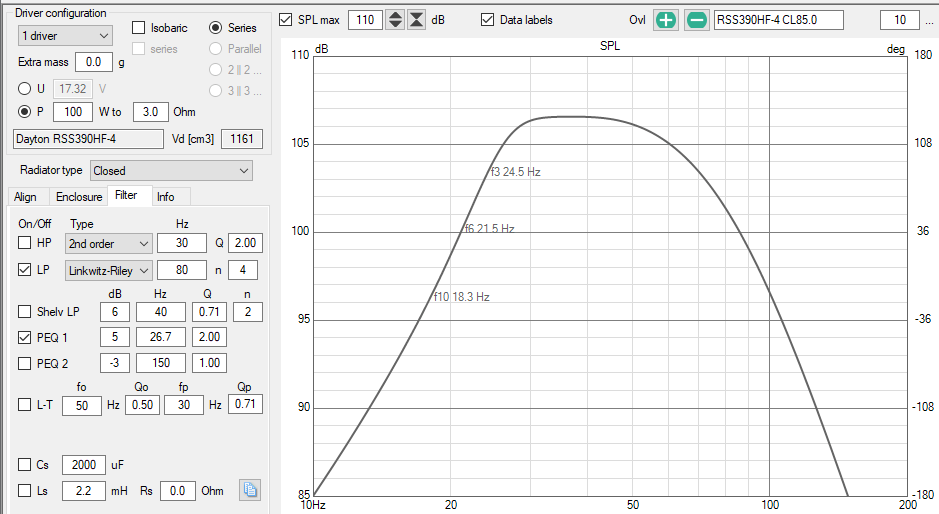
Task: Open the Radiator type Closed dropdown
Action: click(171, 171)
